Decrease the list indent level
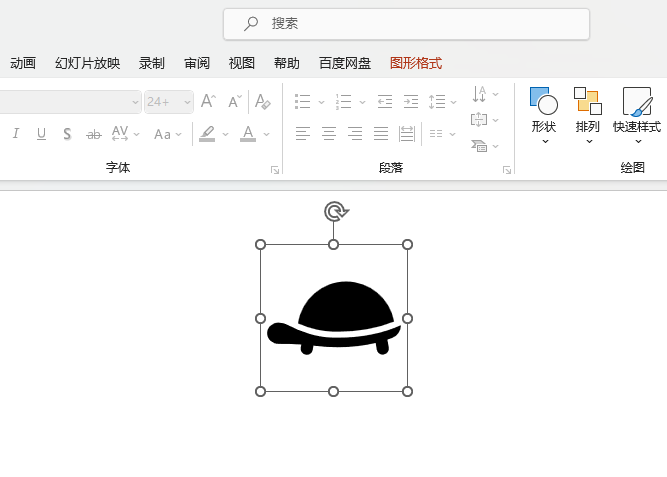 click(x=385, y=102)
